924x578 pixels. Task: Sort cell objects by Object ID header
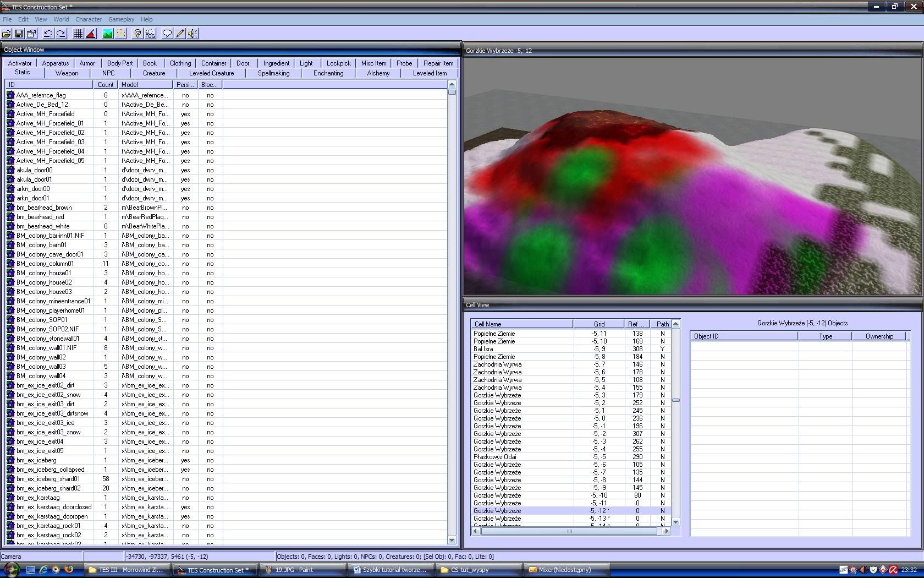click(x=744, y=336)
